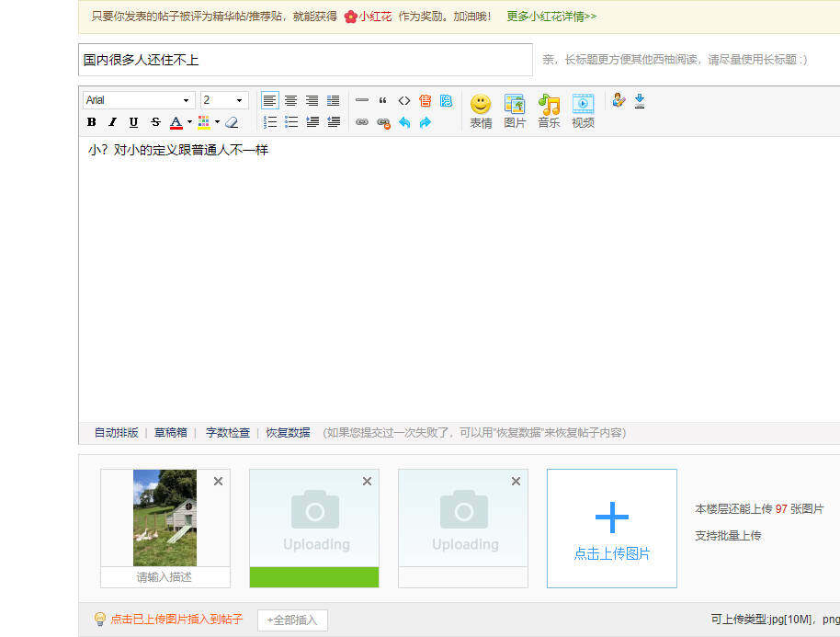Image resolution: width=840 pixels, height=637 pixels.
Task: Open the Arial font family dropdown
Action: point(139,100)
